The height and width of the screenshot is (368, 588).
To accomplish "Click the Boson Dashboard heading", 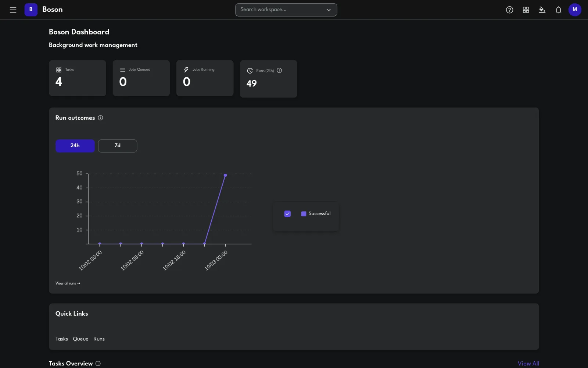I will 79,32.
